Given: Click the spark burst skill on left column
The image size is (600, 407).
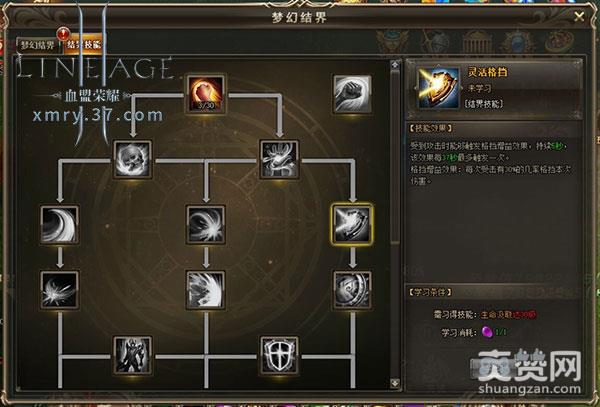Looking at the screenshot, I should tap(59, 290).
